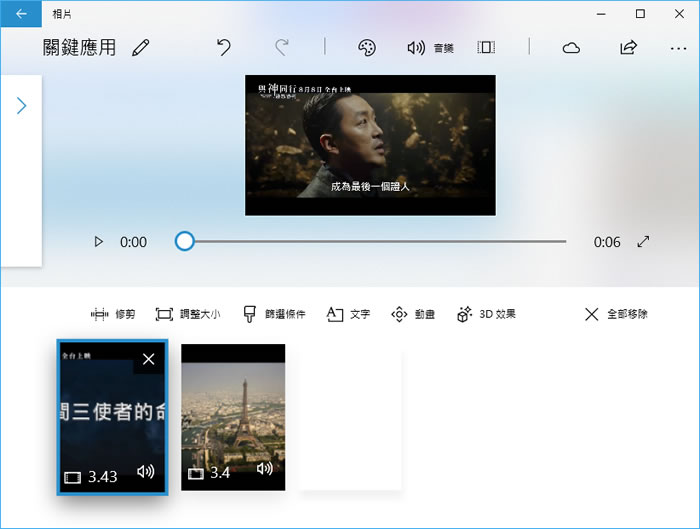The height and width of the screenshot is (529, 700).
Task: Click 全部移除 to remove all clips
Action: [x=616, y=314]
